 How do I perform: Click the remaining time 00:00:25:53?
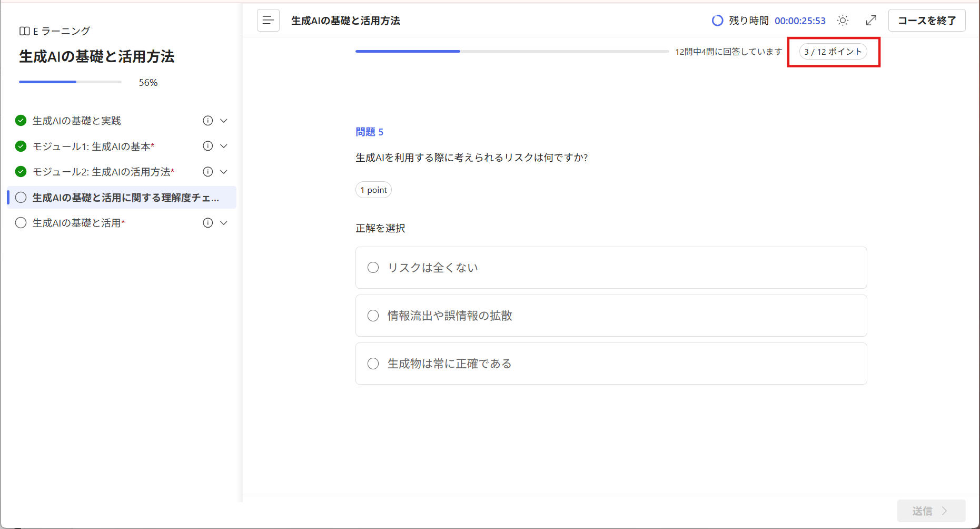coord(800,21)
